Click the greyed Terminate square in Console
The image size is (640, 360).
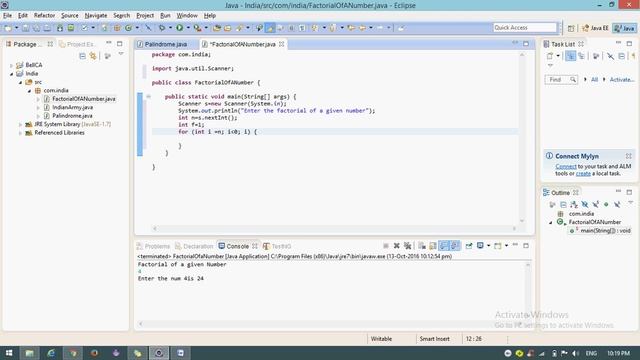pos(386,246)
